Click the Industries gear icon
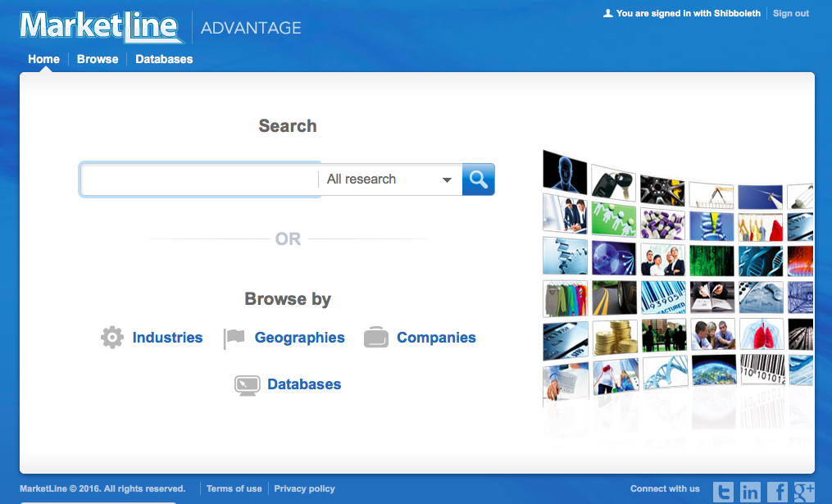Image resolution: width=832 pixels, height=504 pixels. click(x=112, y=338)
